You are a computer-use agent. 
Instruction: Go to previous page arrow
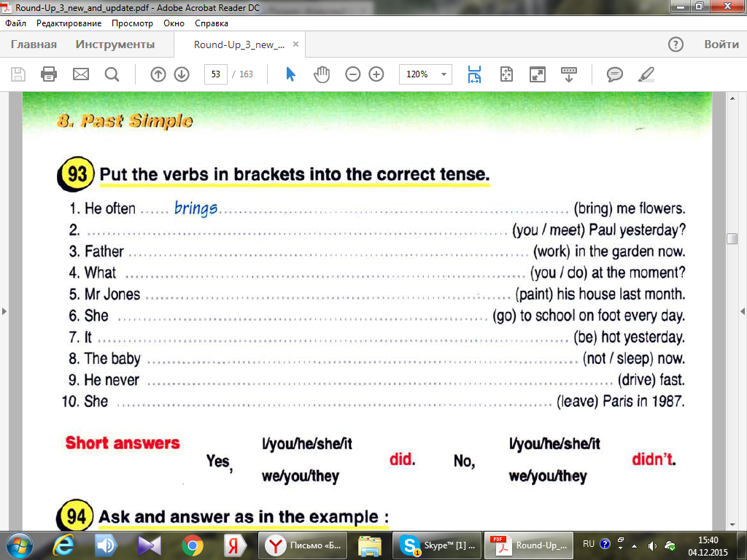click(158, 74)
